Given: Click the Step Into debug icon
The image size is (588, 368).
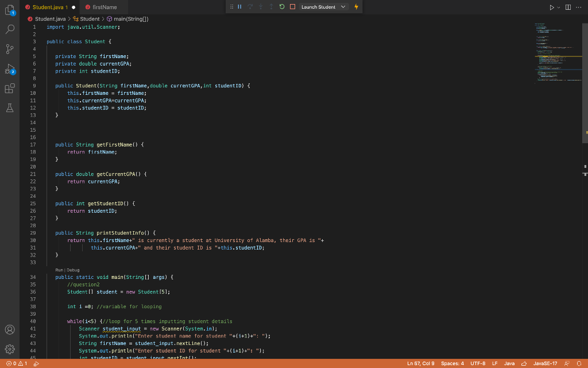Looking at the screenshot, I should 260,6.
